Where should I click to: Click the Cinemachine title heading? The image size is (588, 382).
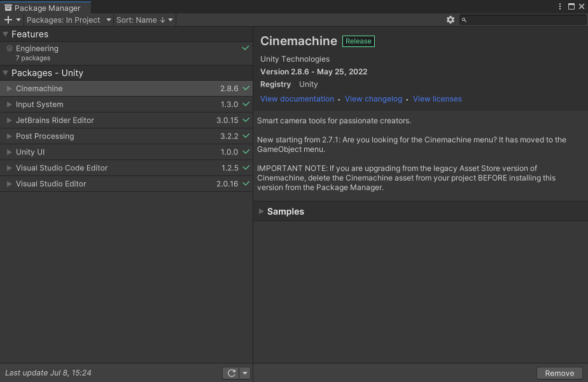coord(298,41)
